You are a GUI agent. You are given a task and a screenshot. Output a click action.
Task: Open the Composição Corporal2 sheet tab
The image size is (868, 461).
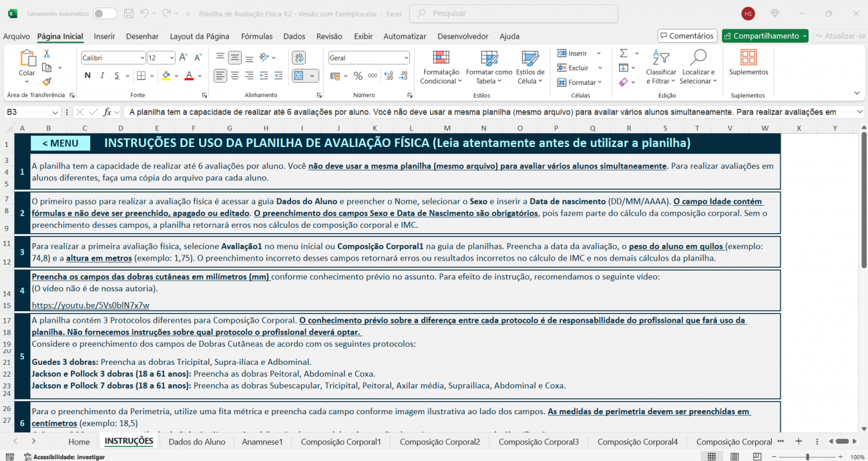tap(440, 442)
